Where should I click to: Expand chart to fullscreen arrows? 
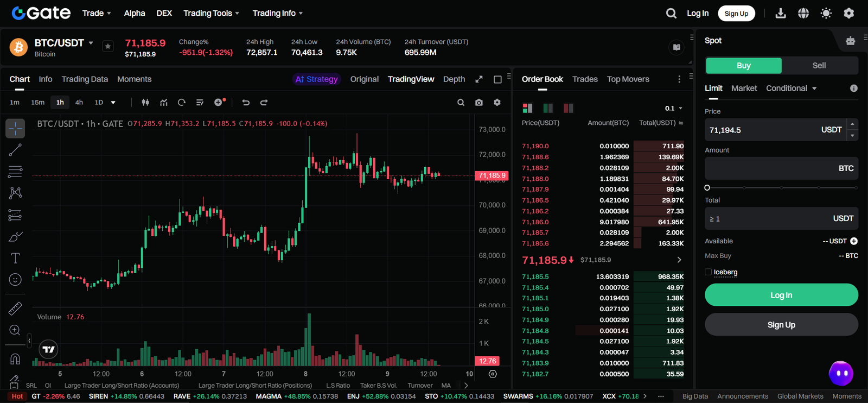coord(479,79)
